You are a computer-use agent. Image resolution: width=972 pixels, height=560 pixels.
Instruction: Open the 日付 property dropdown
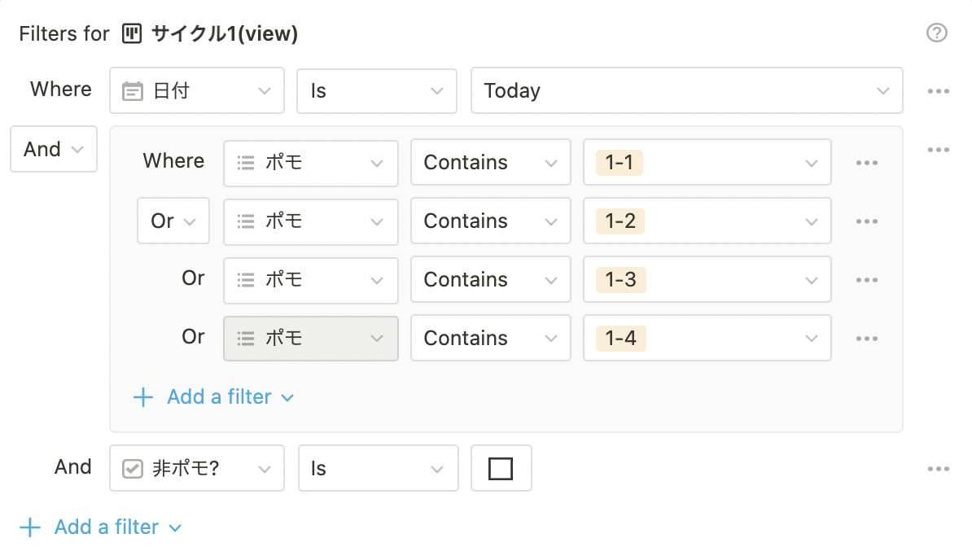[197, 91]
